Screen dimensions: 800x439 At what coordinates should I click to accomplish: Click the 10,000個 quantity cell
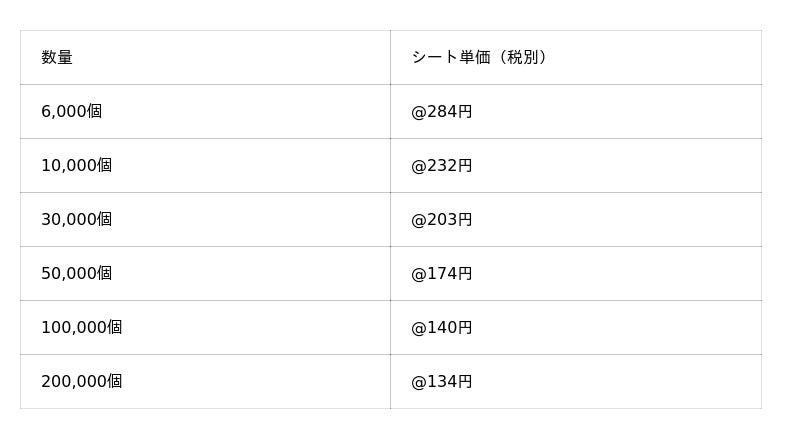tap(77, 166)
